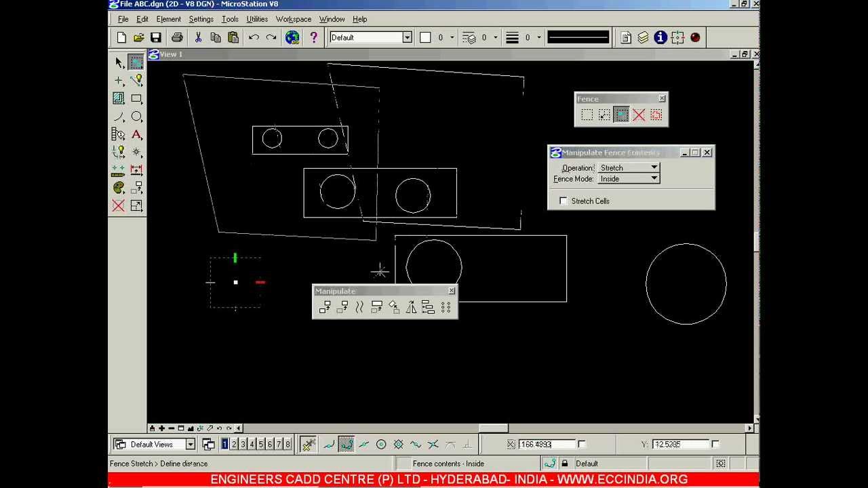Open a file with the folder icon

click(x=138, y=38)
